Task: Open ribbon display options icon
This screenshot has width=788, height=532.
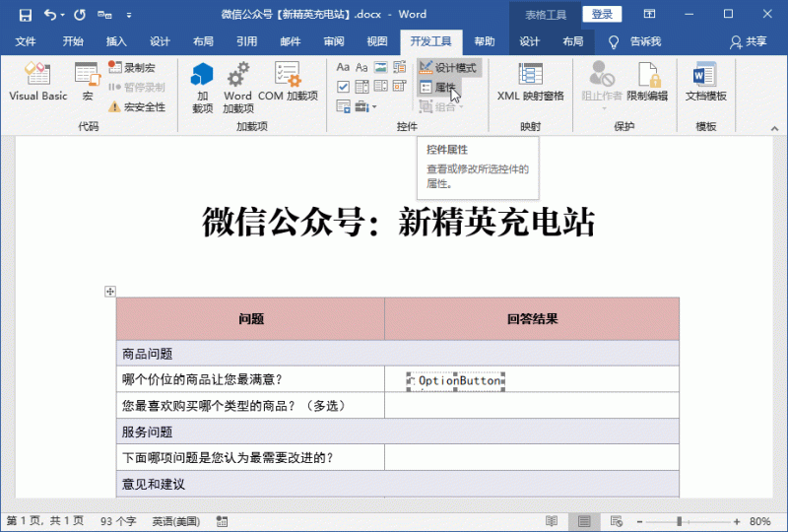Action: click(x=649, y=14)
